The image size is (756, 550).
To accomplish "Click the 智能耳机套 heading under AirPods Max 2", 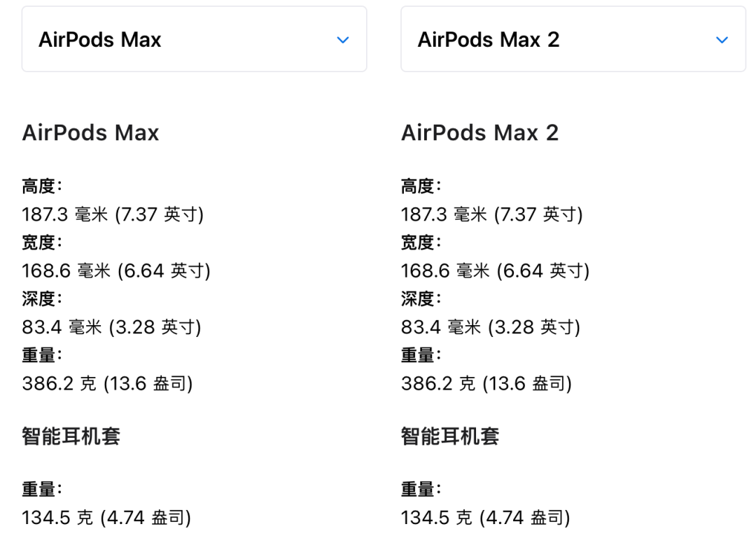I will (450, 436).
